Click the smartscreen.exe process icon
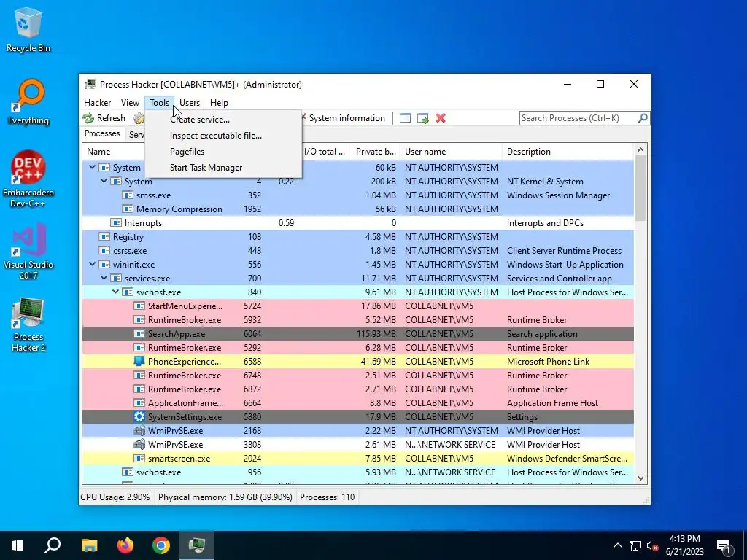 139,458
